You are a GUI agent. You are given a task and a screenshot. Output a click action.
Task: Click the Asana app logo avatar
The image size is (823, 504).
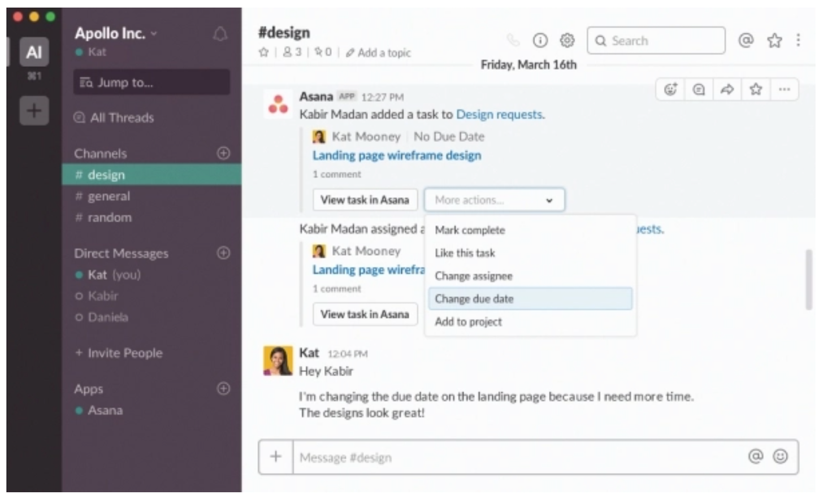(278, 105)
